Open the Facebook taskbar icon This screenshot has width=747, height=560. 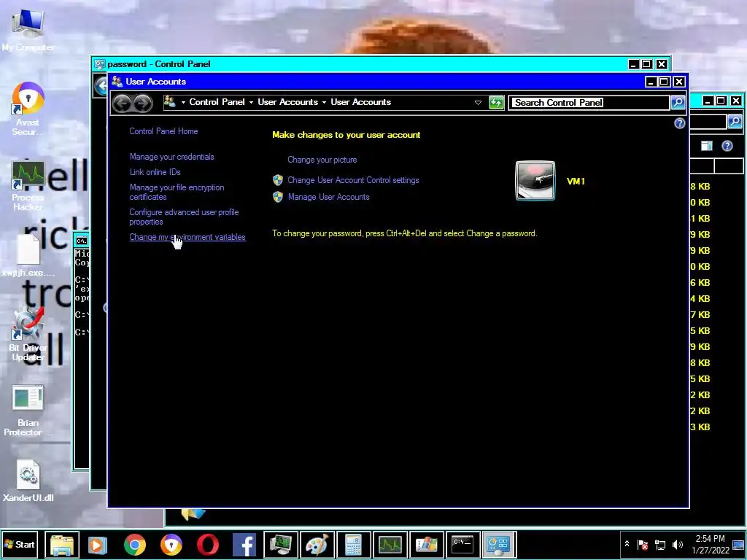[244, 544]
